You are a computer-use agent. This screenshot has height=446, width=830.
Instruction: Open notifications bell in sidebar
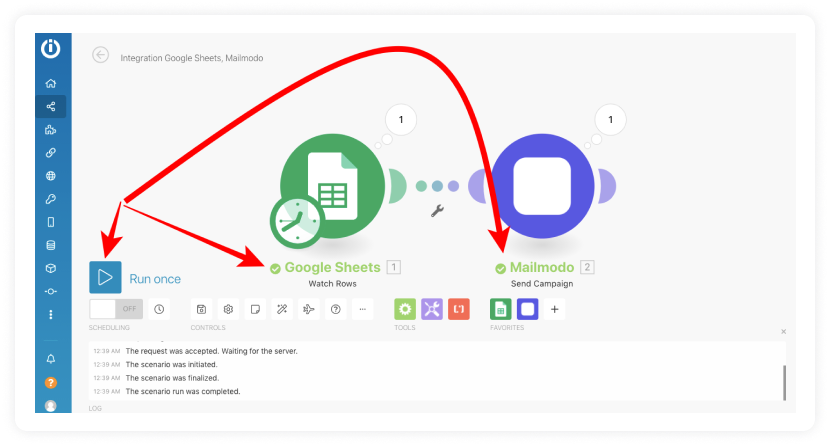[51, 359]
